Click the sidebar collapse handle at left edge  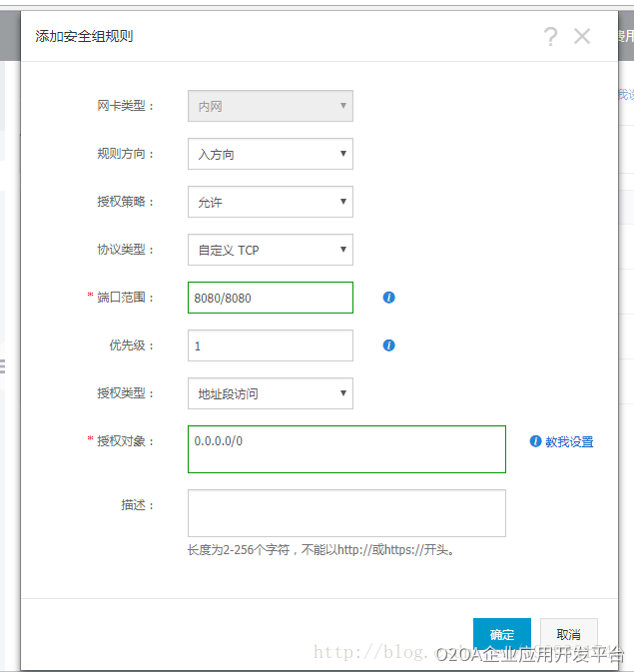3,367
